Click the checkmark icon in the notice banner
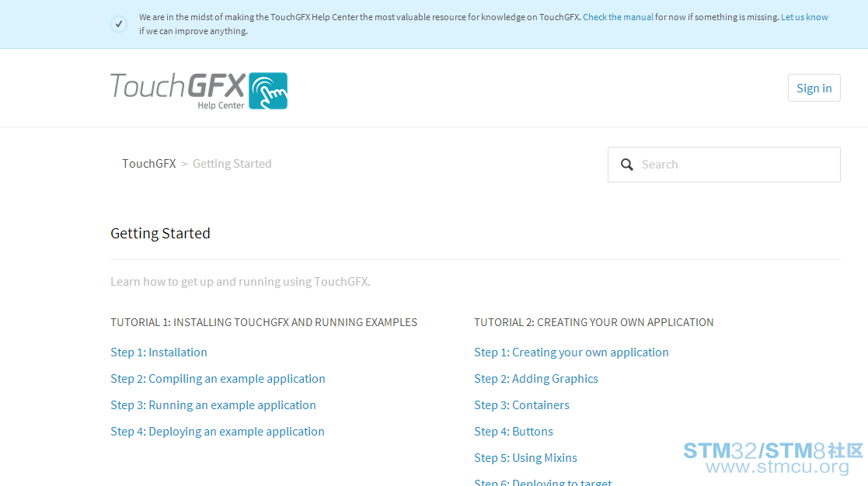This screenshot has width=868, height=486. (x=119, y=24)
